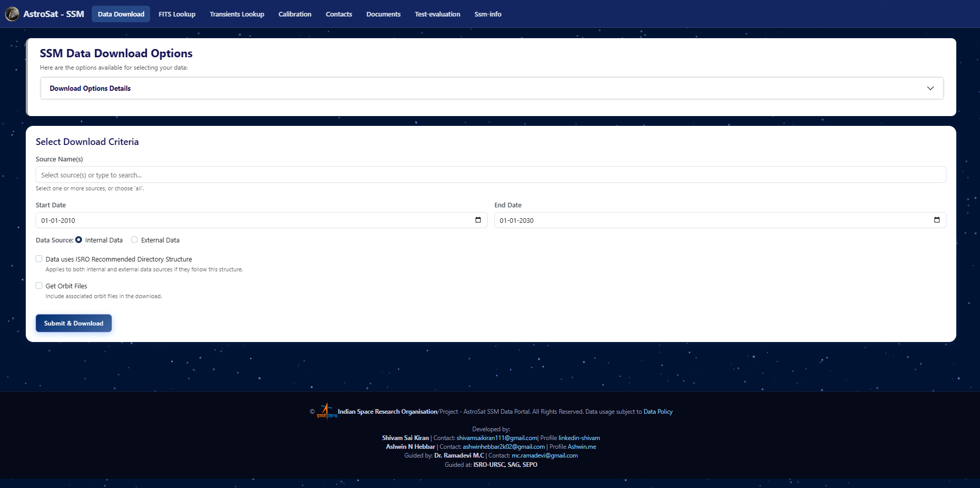View the Ssm-info page

pos(488,14)
